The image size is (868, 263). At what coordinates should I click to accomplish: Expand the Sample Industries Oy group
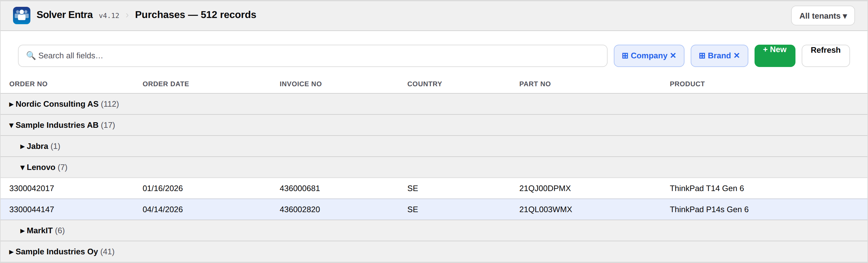pyautogui.click(x=11, y=252)
